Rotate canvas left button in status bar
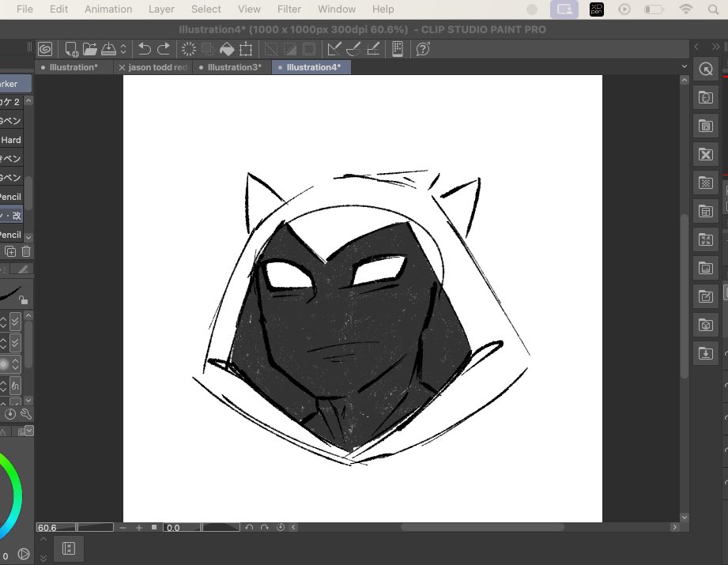Viewport: 728px width, 565px height. pyautogui.click(x=249, y=527)
